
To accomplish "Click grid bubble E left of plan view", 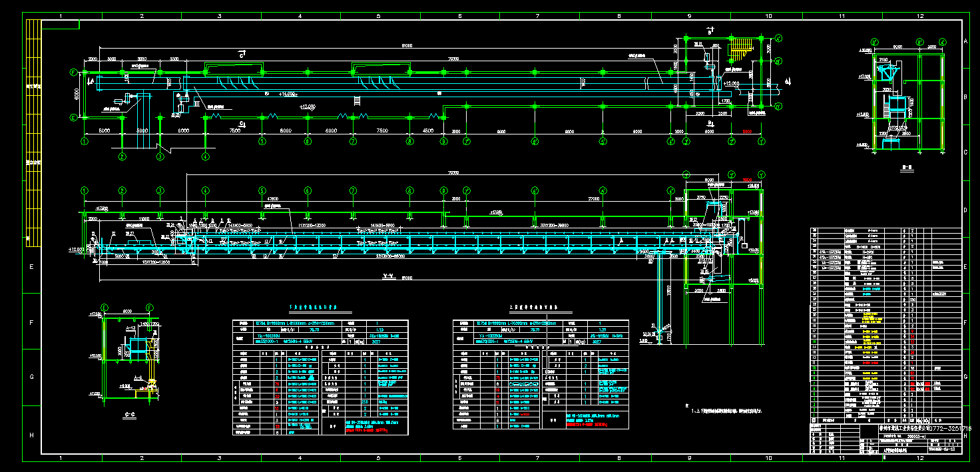I will click(x=74, y=118).
